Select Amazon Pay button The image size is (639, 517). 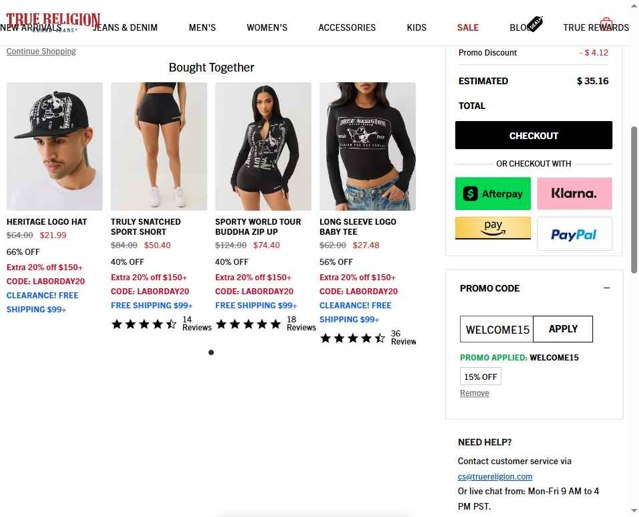pos(493,228)
